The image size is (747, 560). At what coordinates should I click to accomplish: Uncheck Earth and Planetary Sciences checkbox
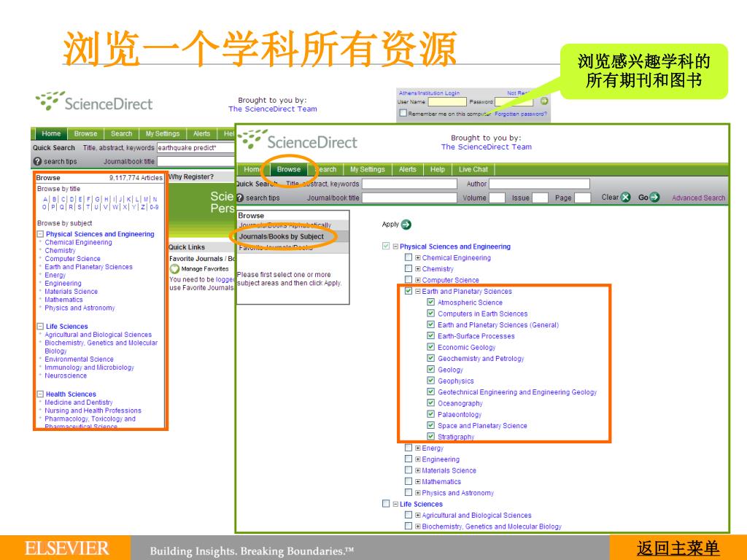pyautogui.click(x=409, y=291)
